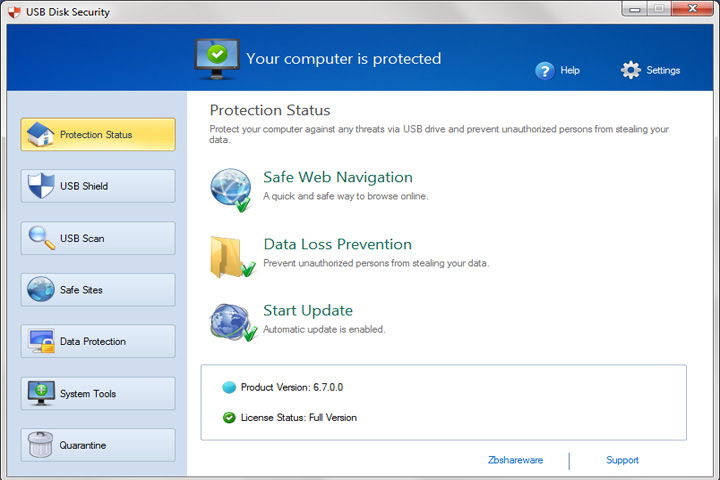
Task: Click the Start Update link
Action: 308,311
